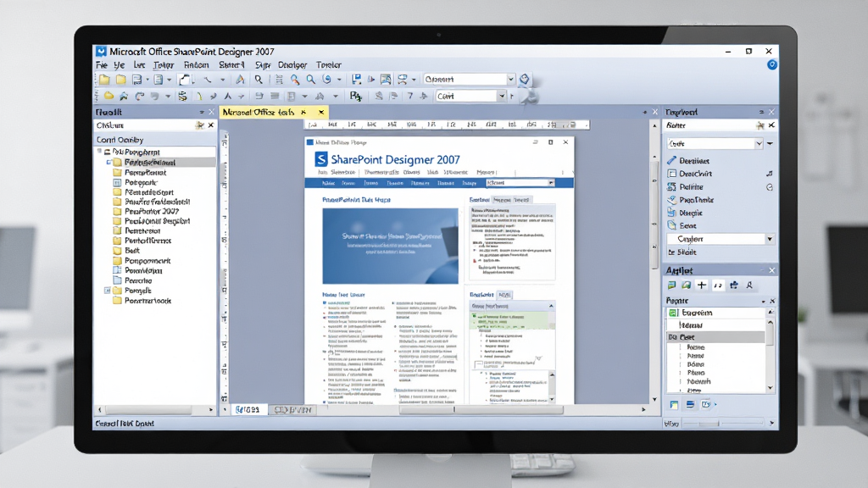Click the blue puzzle icon in Agtljet panel toolbar

(x=734, y=285)
